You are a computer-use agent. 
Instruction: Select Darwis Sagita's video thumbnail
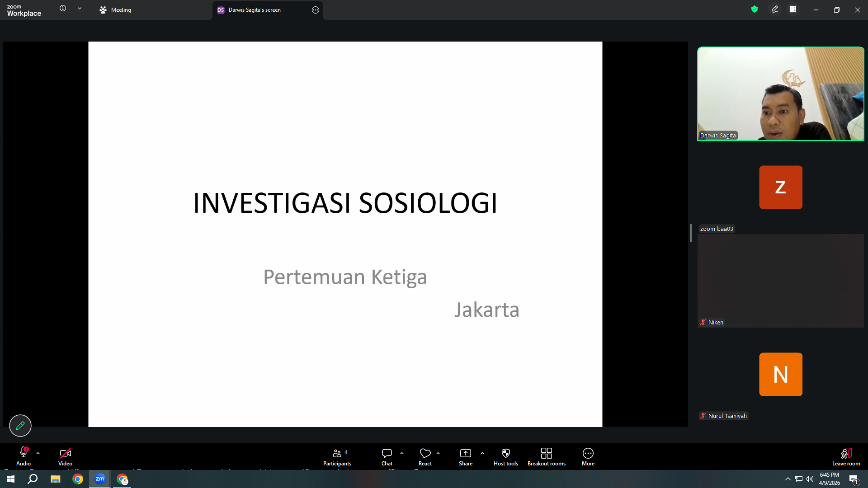click(781, 94)
